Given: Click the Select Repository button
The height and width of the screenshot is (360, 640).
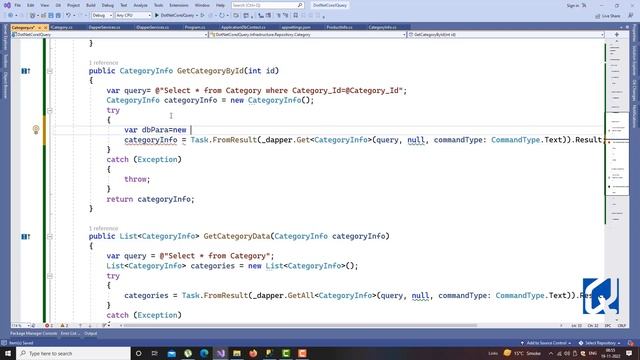Looking at the screenshot, I should coord(600,343).
